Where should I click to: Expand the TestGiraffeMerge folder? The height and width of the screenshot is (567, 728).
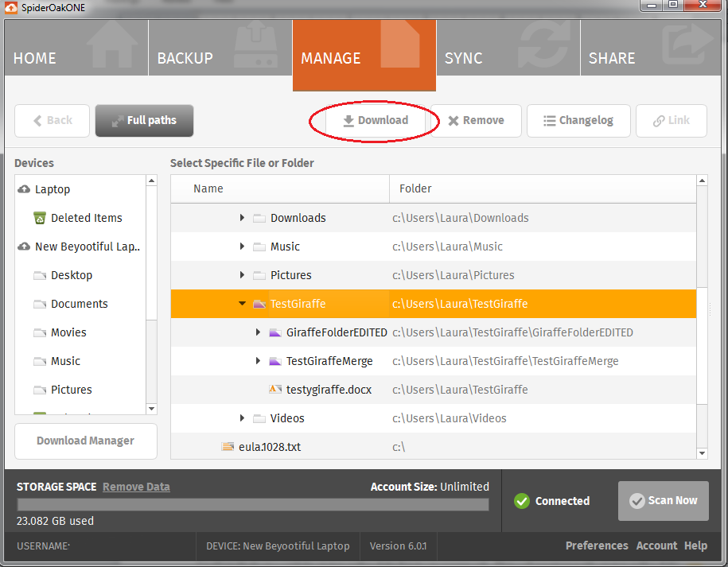(258, 361)
